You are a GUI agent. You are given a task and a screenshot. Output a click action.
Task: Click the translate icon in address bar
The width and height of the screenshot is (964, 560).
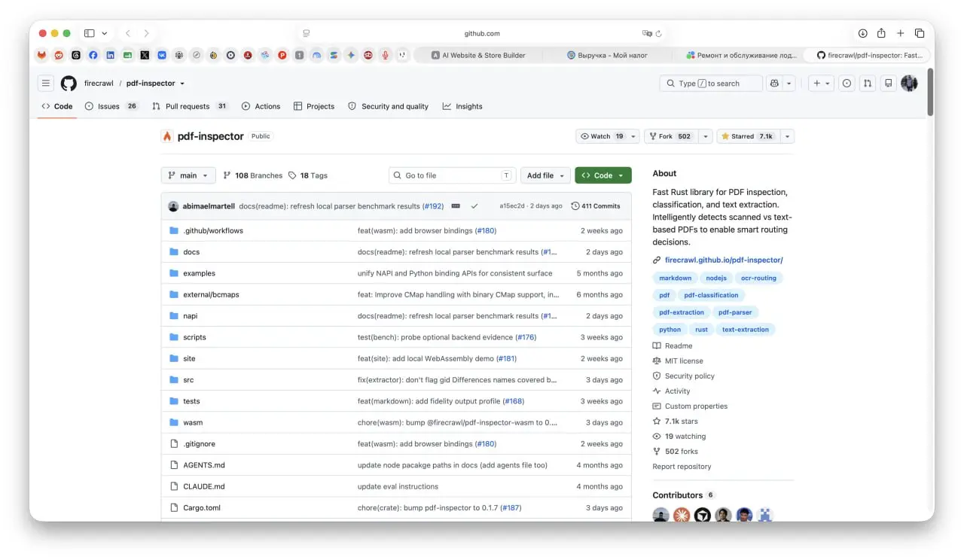coord(646,33)
